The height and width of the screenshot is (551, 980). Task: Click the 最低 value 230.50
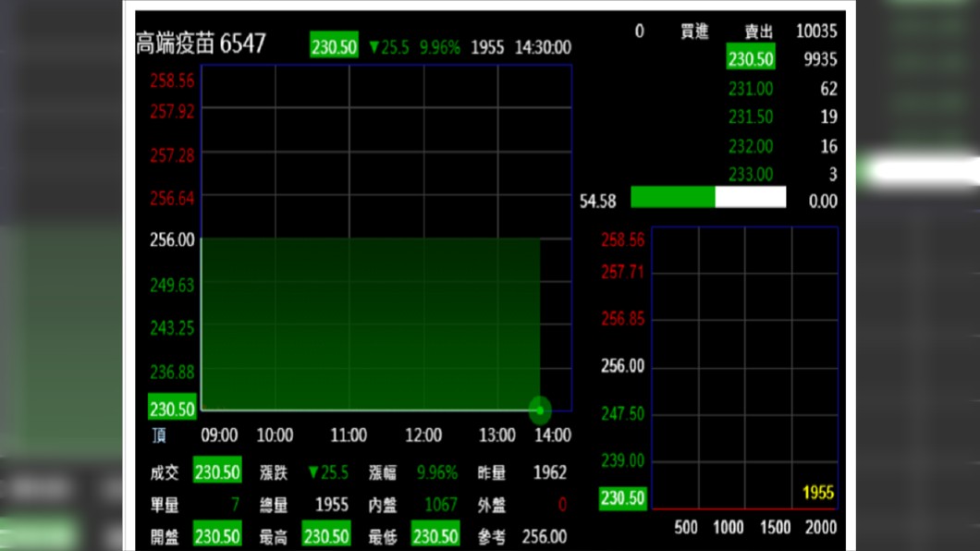[435, 536]
